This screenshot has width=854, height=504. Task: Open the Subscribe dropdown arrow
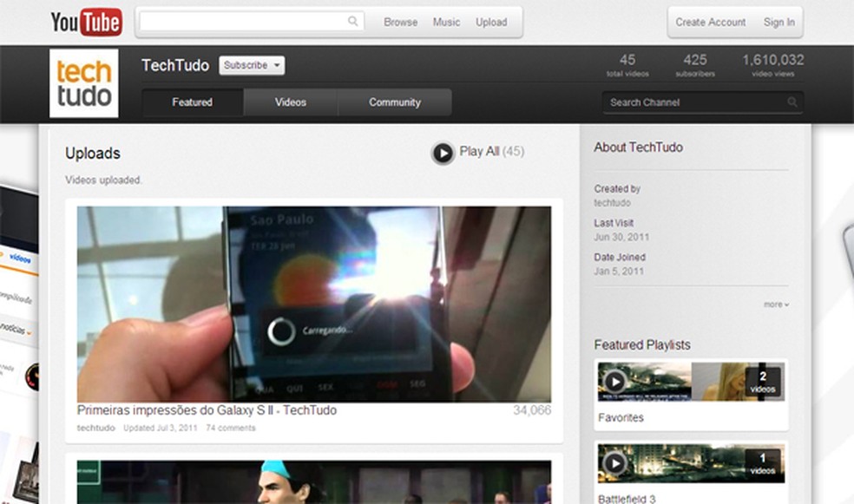coord(277,65)
